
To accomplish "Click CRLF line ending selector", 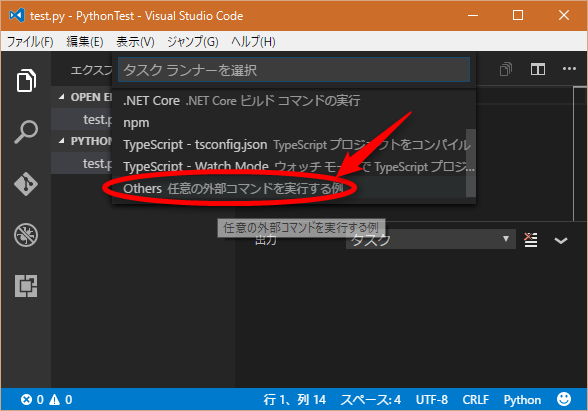I will [476, 400].
